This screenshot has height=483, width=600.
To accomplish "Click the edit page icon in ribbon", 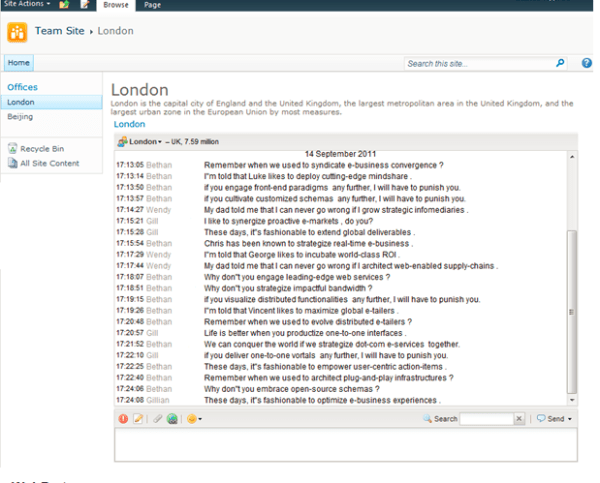I will [x=85, y=5].
